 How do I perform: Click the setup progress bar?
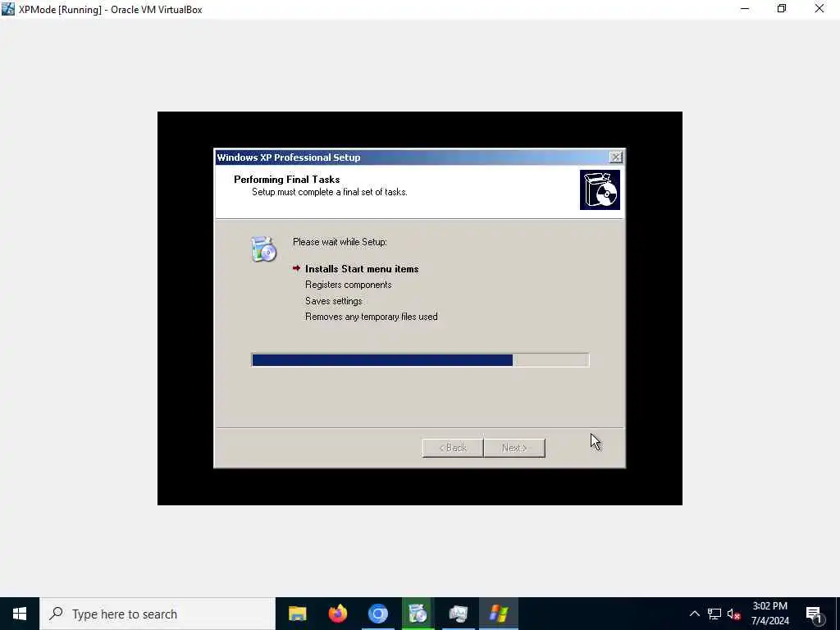pos(420,360)
